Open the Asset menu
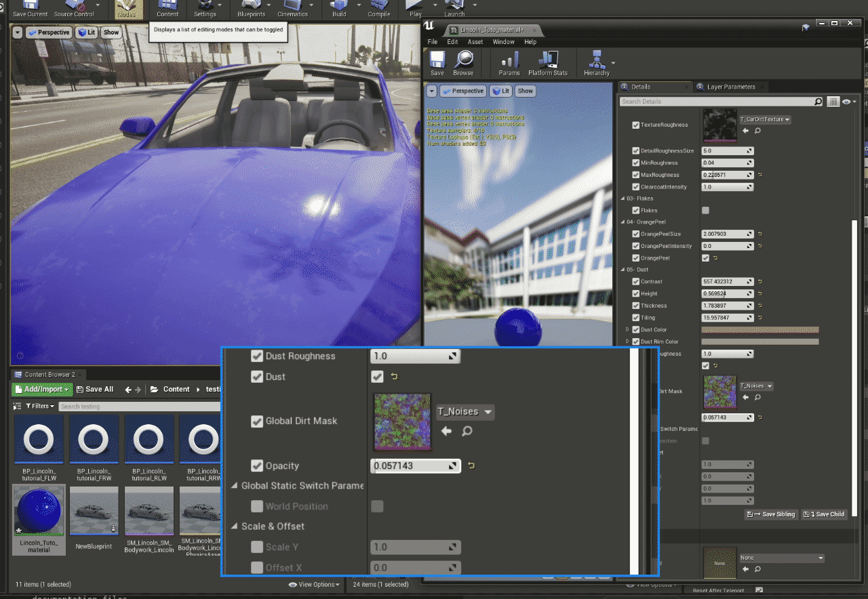868x599 pixels. coord(475,42)
